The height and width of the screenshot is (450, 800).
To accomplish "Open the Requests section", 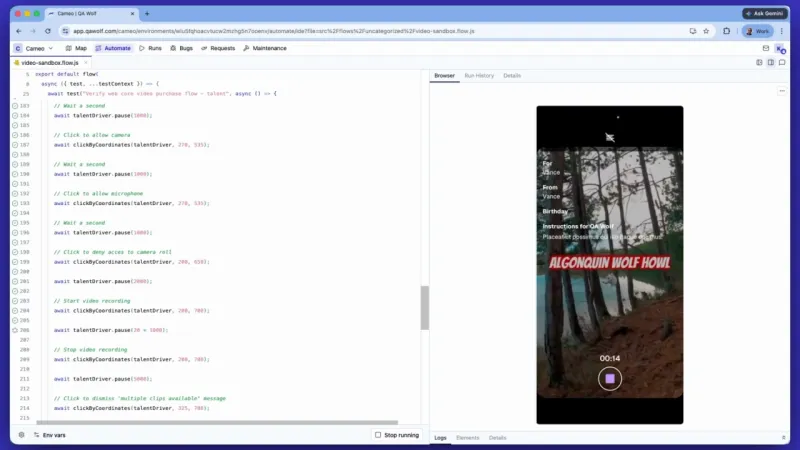I will coord(218,48).
